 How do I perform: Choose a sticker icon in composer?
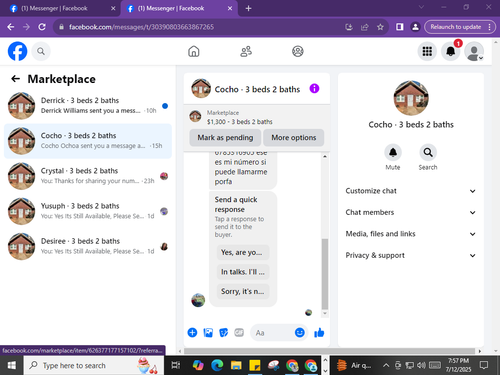coord(224,332)
